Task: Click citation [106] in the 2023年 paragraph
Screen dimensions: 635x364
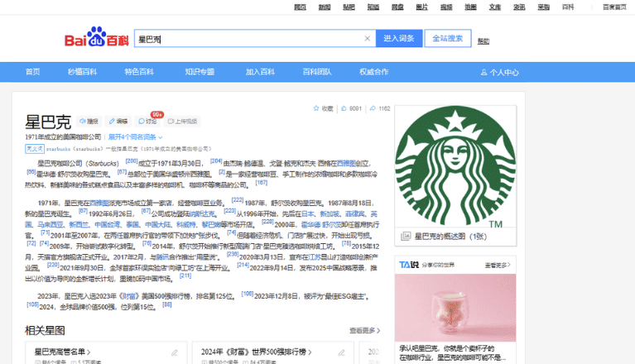Action: coord(248,294)
